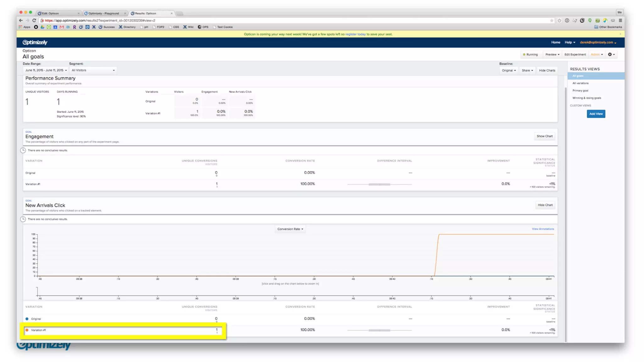Click the Optimizely extension icon in toolbar
Screen dimensions: 644x362
pos(582,20)
